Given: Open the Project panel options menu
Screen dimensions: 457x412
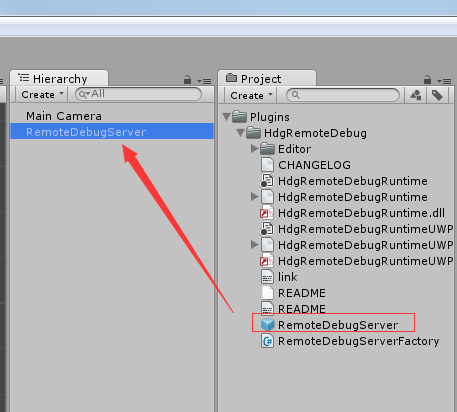Looking at the screenshot, I should (x=444, y=81).
